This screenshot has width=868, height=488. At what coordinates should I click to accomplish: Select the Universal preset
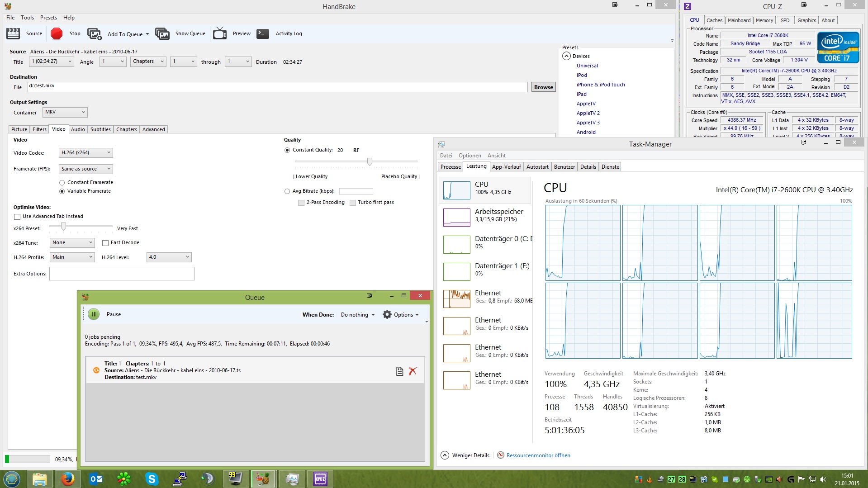[587, 66]
